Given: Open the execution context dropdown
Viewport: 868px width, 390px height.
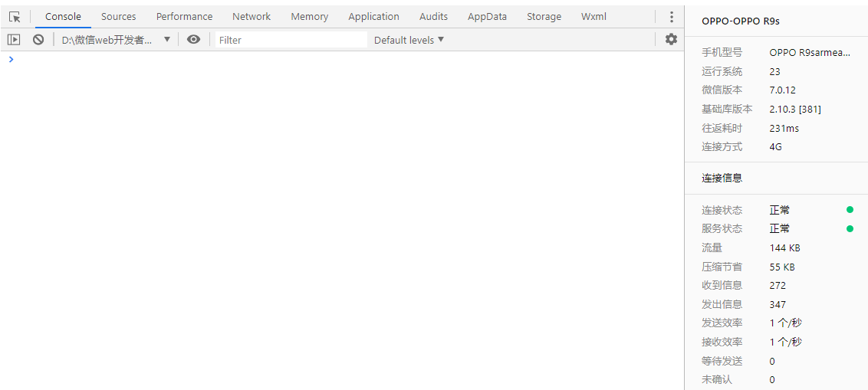Looking at the screenshot, I should pos(117,40).
